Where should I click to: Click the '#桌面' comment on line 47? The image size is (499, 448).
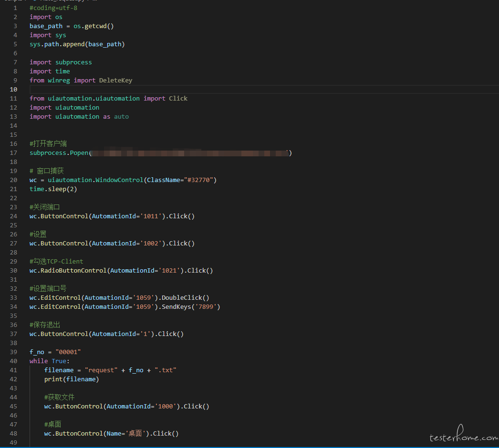pos(52,425)
